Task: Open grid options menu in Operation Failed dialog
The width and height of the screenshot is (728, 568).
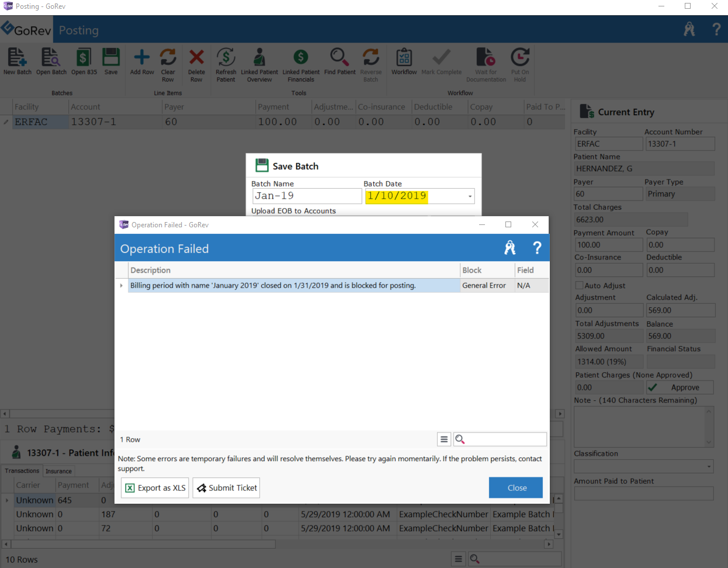Action: coord(444,439)
